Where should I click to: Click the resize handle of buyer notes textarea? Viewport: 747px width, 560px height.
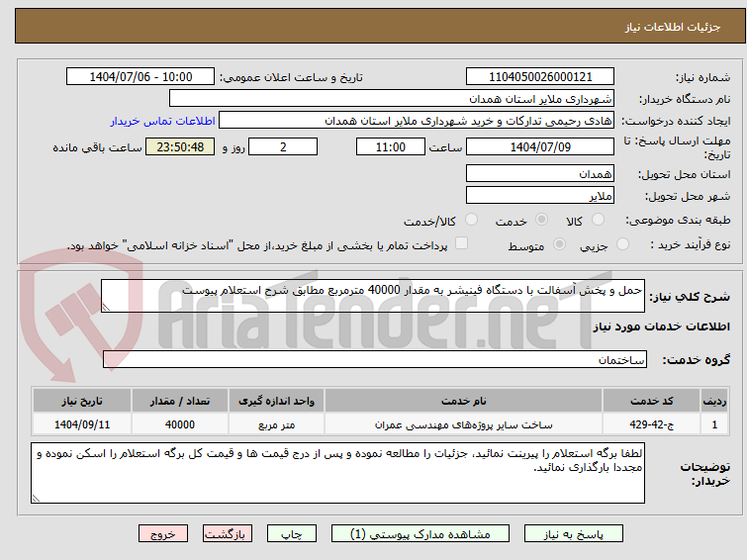pos(36,498)
